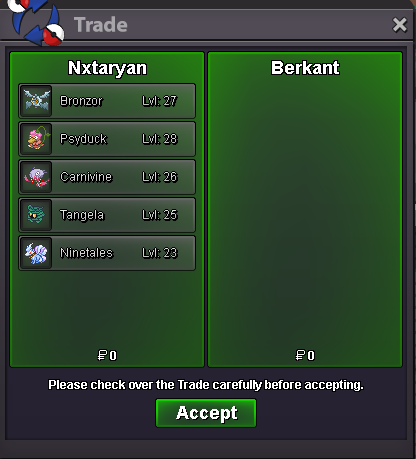Click the Psyduck sprite icon
Screen dimensions: 416x459
pos(36,139)
